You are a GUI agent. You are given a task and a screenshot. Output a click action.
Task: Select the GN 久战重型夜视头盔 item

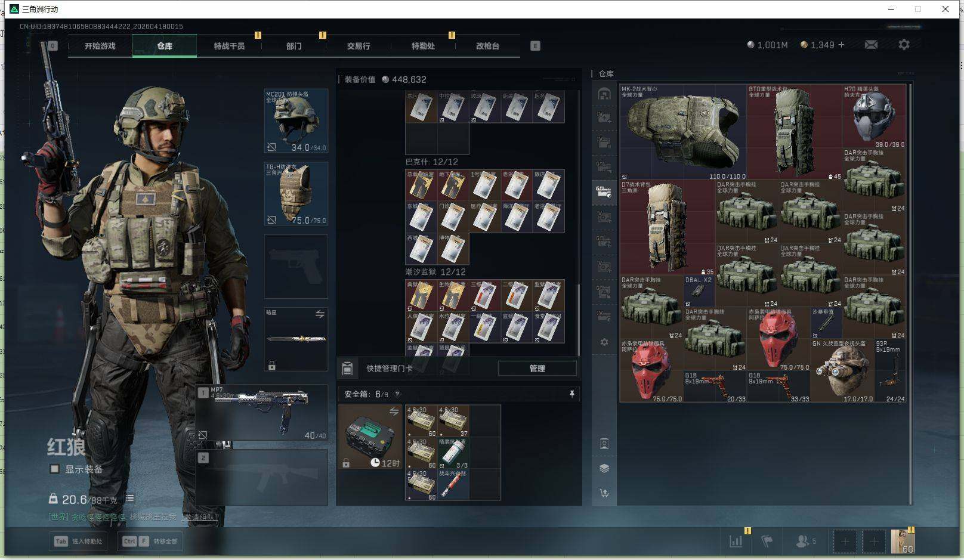(842, 371)
